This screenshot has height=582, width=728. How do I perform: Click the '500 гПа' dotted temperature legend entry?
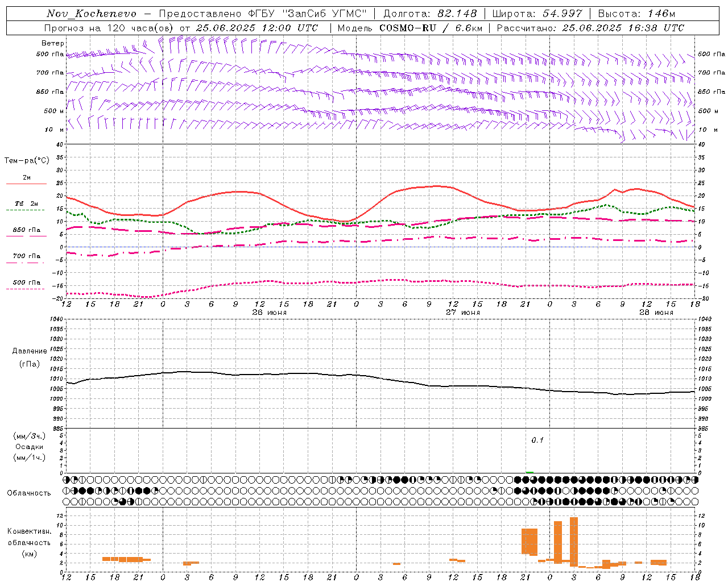point(26,285)
